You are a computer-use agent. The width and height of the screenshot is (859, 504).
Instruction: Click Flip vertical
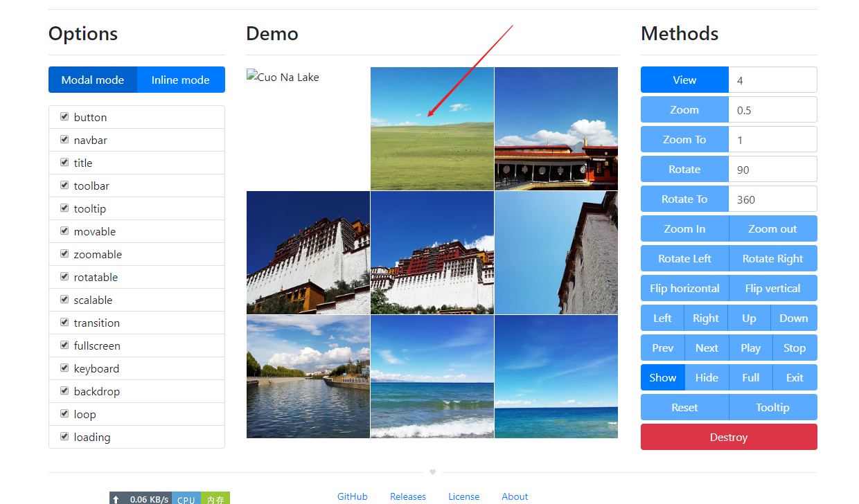click(773, 288)
